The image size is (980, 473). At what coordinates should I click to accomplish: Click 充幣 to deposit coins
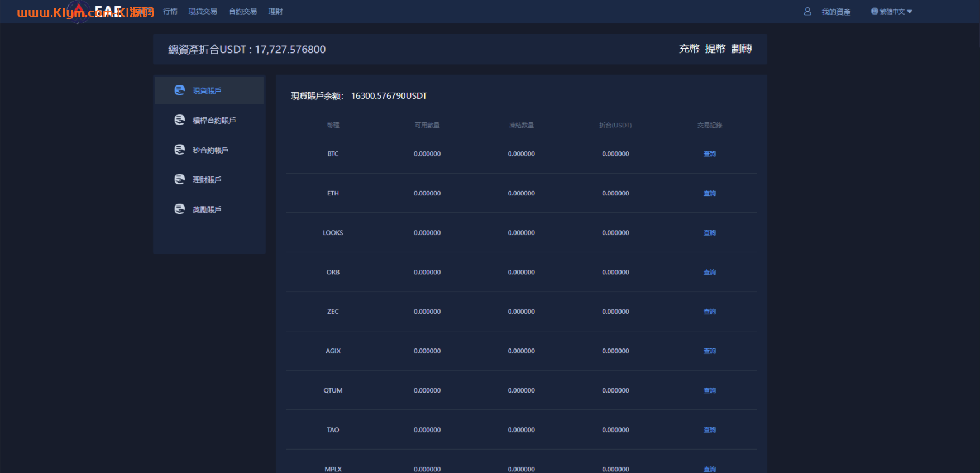pyautogui.click(x=689, y=49)
